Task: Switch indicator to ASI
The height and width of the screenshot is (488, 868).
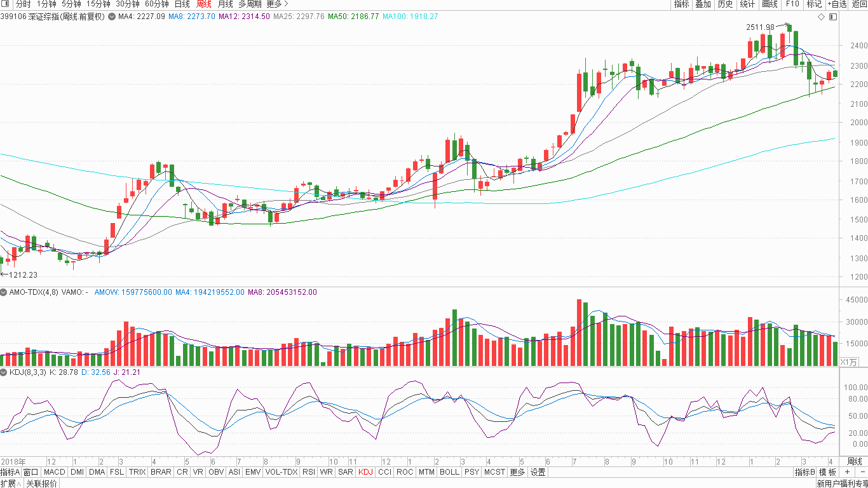Action: tap(234, 472)
